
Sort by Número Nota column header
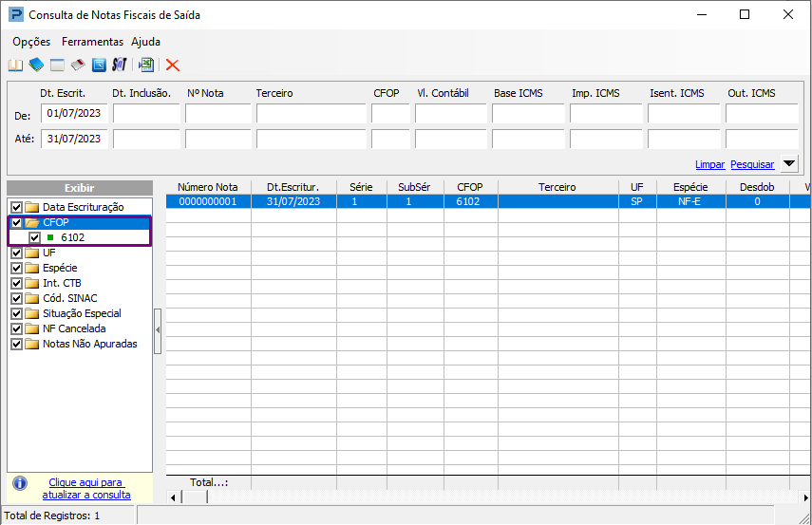point(208,187)
